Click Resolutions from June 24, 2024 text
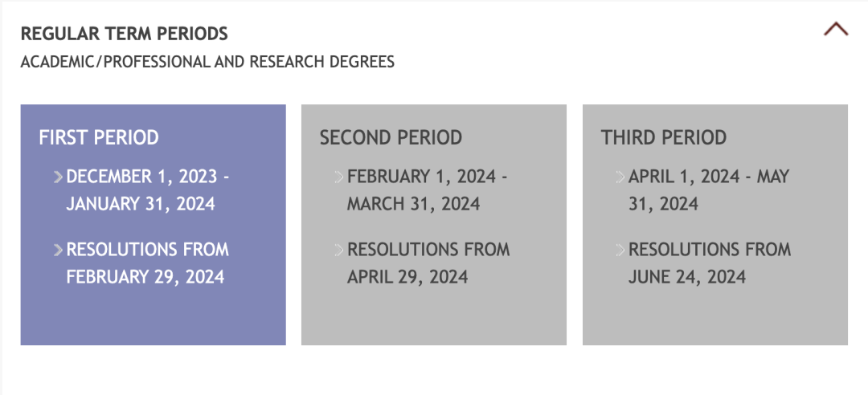Screen dimensions: 868x395 pos(710,263)
